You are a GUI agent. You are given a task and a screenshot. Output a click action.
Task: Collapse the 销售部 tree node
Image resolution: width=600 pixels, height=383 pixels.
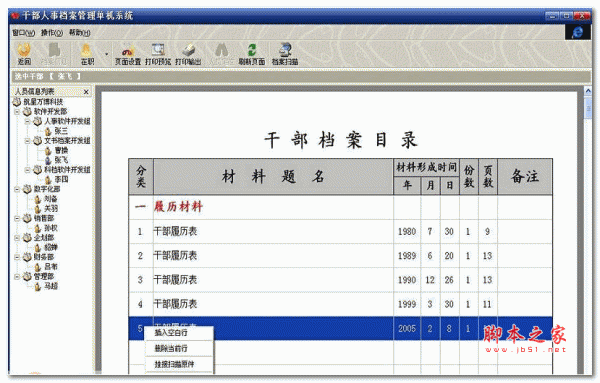click(17, 218)
